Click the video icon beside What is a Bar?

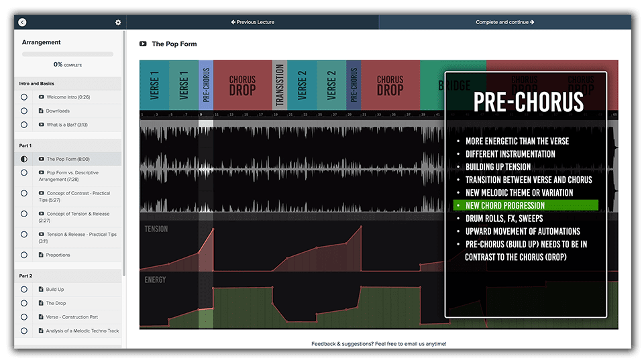42,125
